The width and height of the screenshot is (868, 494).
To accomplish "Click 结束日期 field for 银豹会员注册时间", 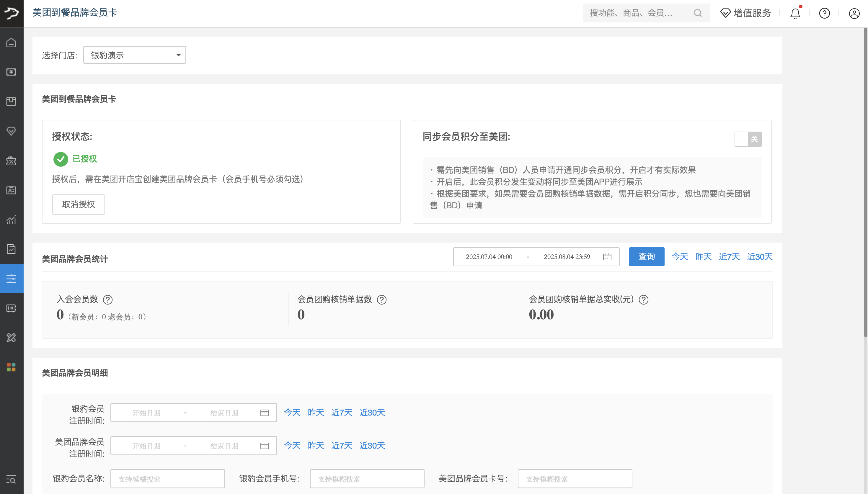I will (224, 413).
